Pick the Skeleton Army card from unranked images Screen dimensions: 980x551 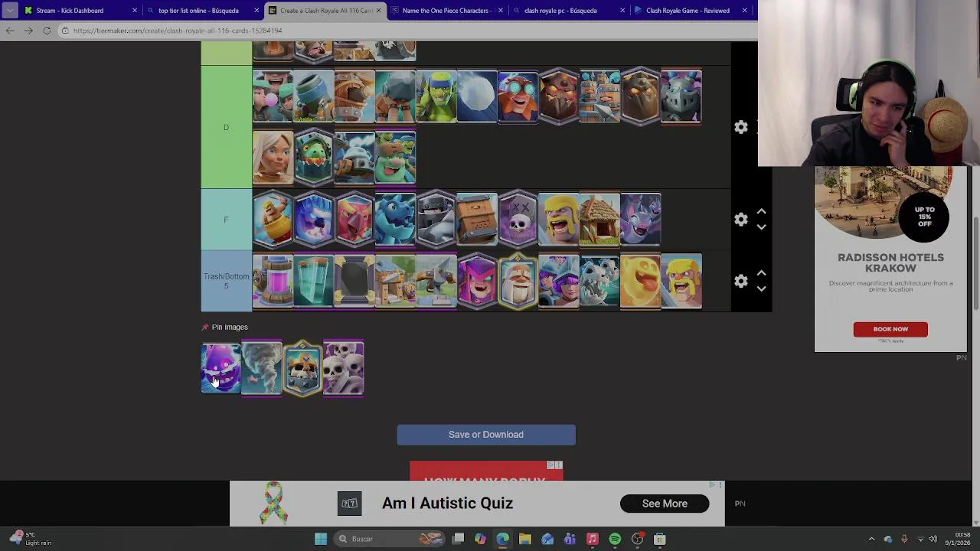(x=343, y=368)
